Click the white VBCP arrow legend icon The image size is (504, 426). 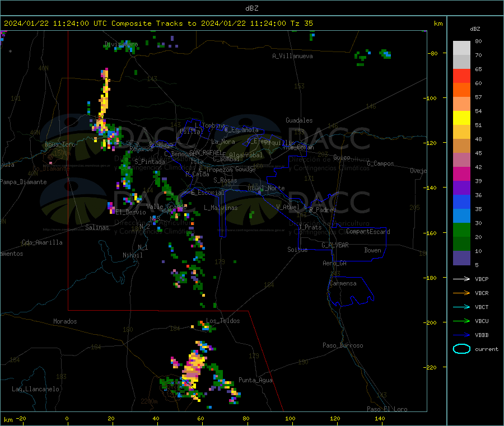[461, 279]
